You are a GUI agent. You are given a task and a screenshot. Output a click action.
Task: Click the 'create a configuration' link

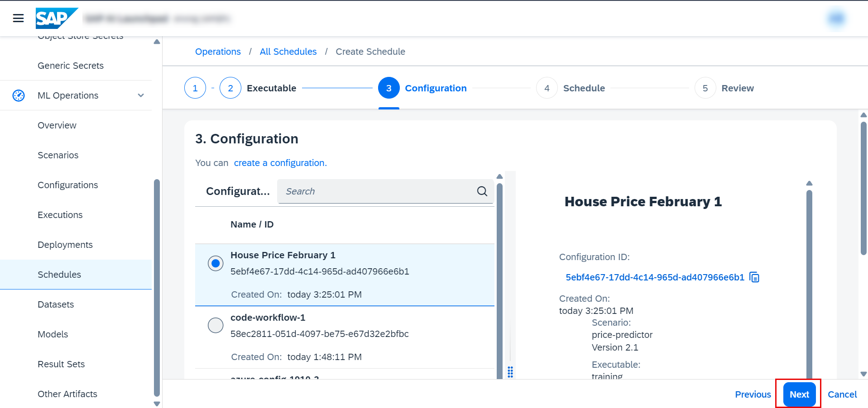point(280,163)
